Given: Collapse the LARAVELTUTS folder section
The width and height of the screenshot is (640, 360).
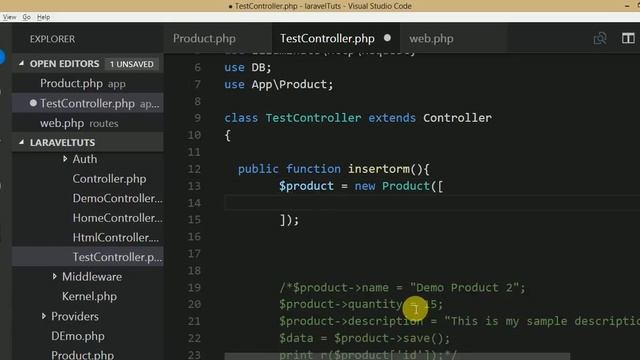Looking at the screenshot, I should [x=21, y=142].
